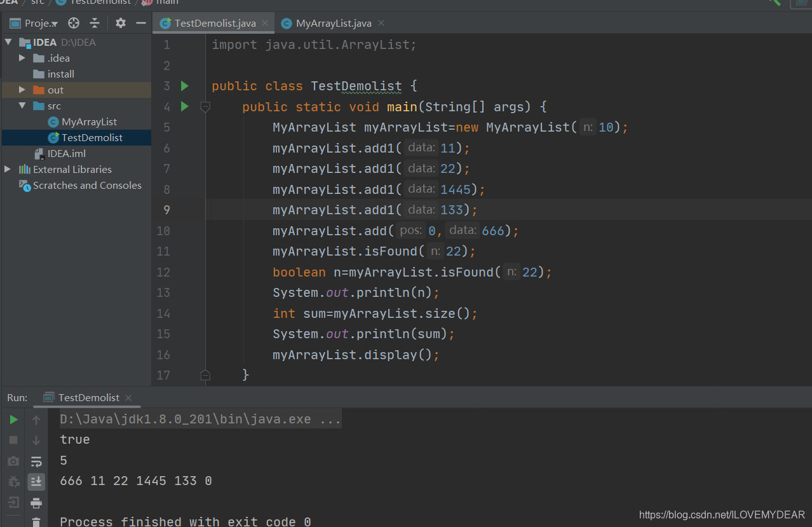812x527 pixels.
Task: Toggle soft-wrap for the console output
Action: pos(36,461)
